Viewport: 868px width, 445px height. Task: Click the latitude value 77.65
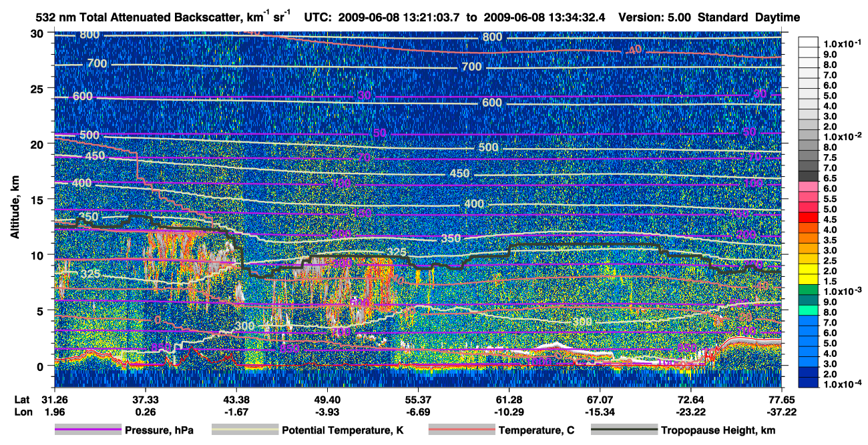pyautogui.click(x=781, y=399)
